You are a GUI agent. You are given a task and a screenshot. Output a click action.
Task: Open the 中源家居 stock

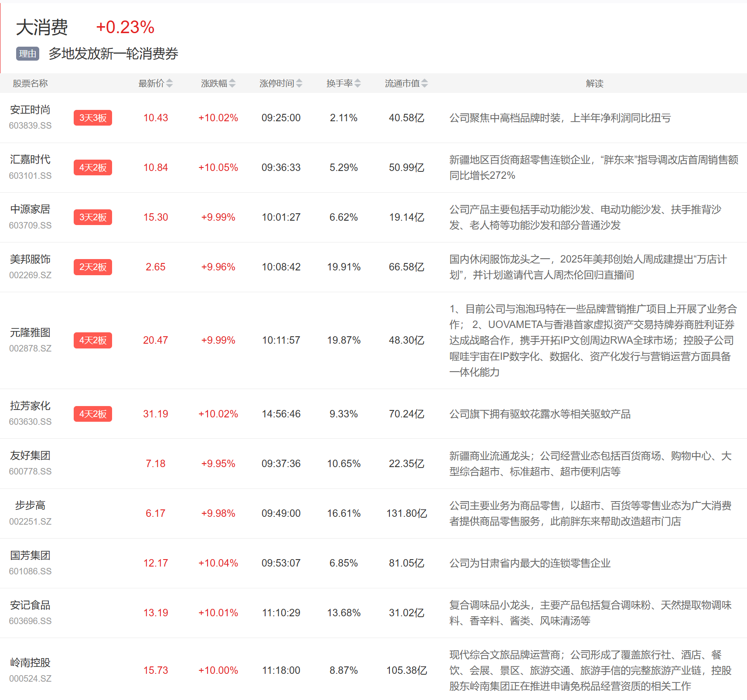tap(30, 209)
